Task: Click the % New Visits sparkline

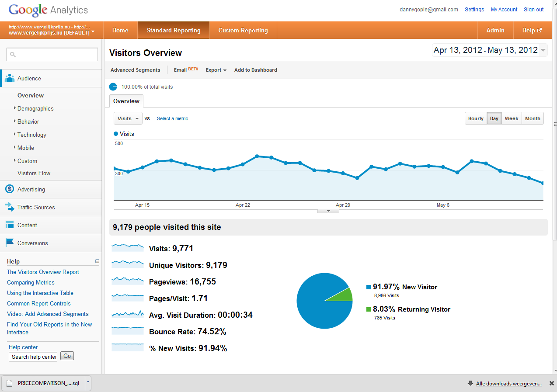Action: coord(128,347)
